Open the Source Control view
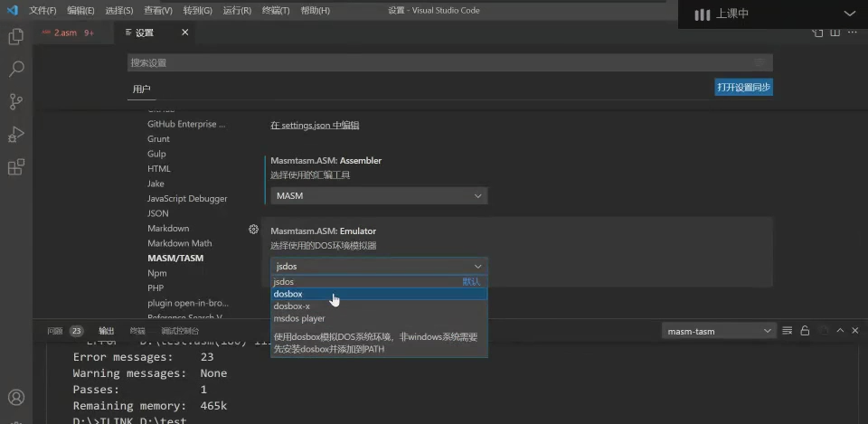 click(15, 101)
